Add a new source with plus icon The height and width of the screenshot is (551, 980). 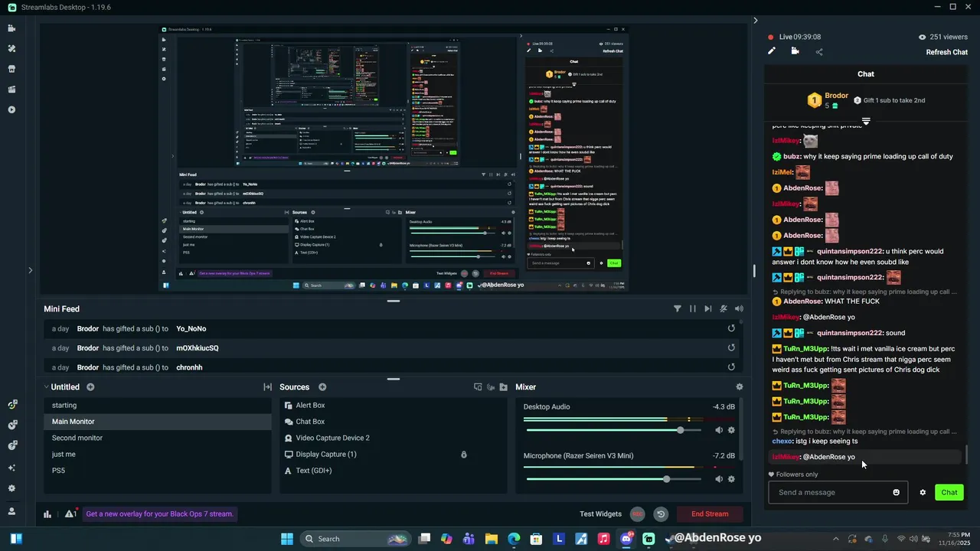pyautogui.click(x=322, y=387)
